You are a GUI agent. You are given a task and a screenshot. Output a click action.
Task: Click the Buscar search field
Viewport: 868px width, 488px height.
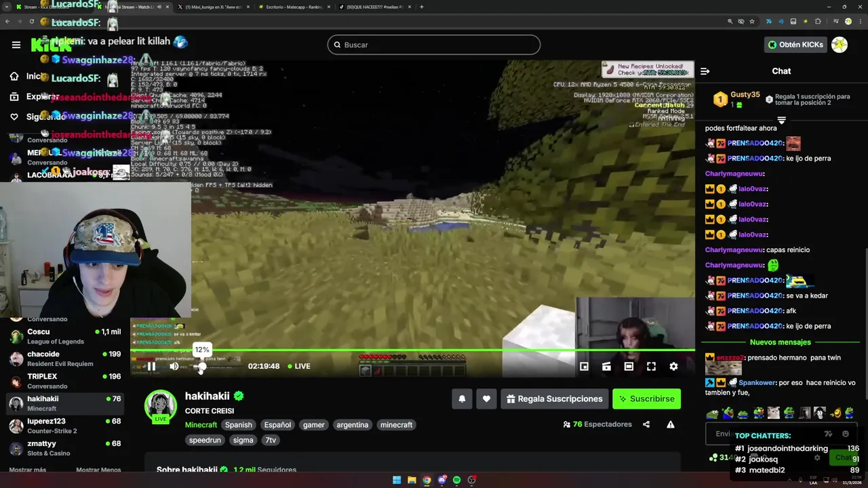point(434,45)
